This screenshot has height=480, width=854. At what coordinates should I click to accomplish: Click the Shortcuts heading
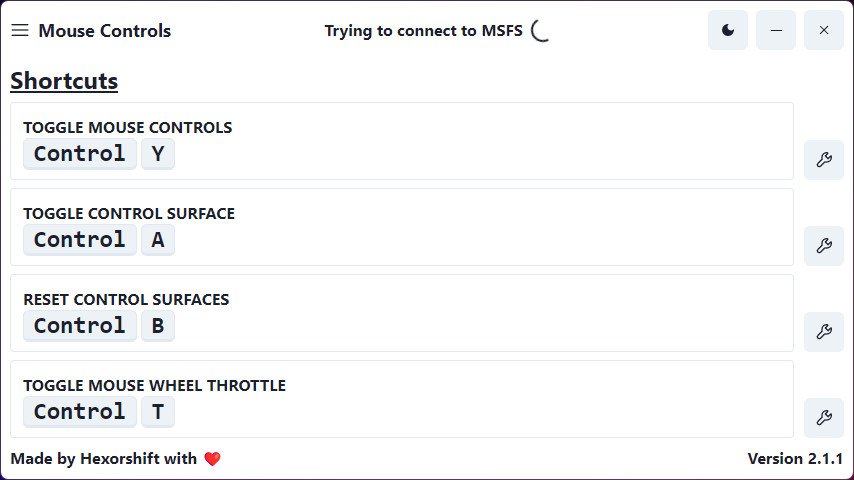pyautogui.click(x=64, y=81)
